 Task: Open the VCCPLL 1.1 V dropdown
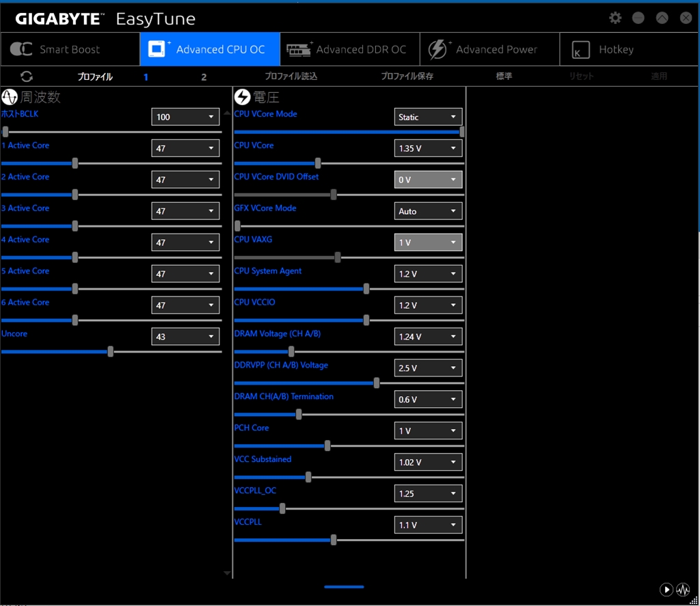(428, 525)
